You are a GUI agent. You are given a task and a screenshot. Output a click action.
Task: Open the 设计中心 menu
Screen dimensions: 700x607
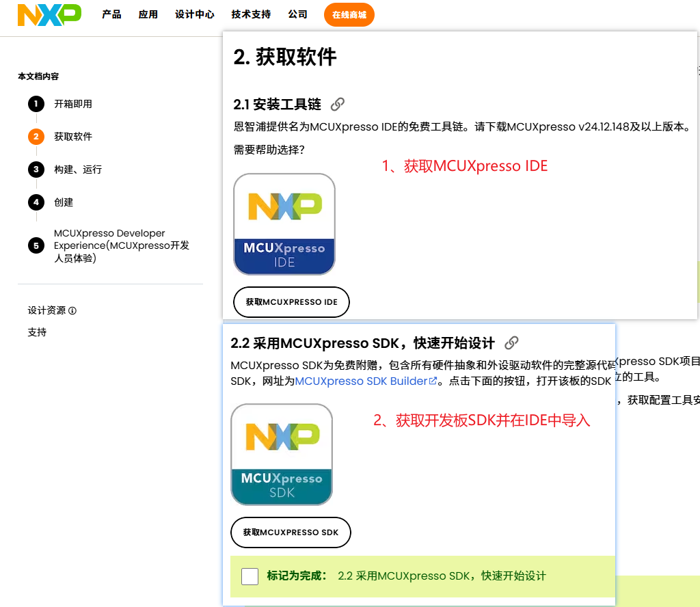pos(194,14)
